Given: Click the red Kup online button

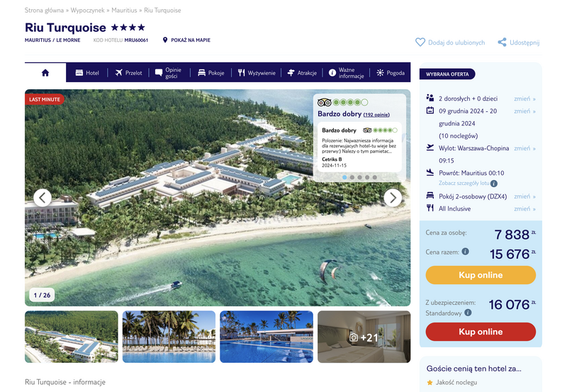Looking at the screenshot, I should click(481, 332).
